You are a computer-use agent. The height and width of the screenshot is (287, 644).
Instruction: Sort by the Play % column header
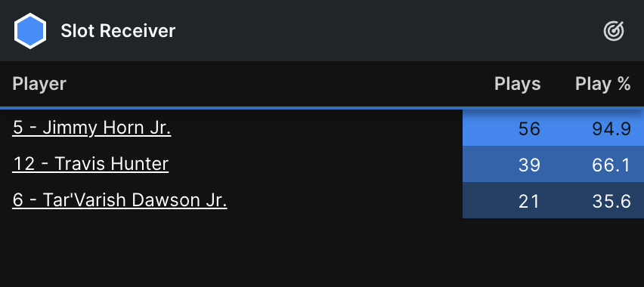603,84
